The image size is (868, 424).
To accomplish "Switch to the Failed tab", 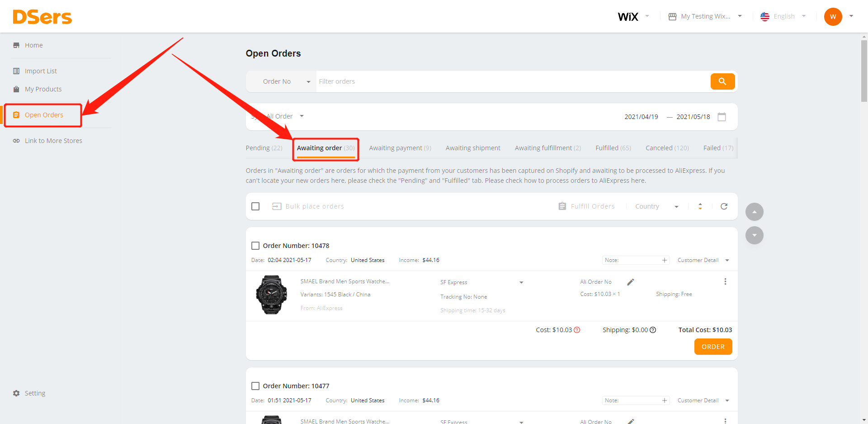I will [x=718, y=148].
